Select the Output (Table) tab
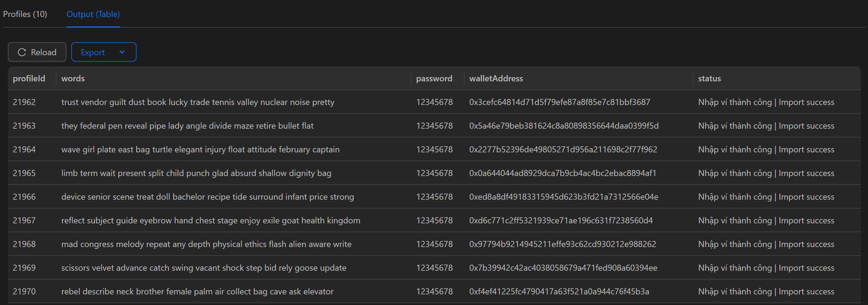868x305 pixels. coord(93,14)
